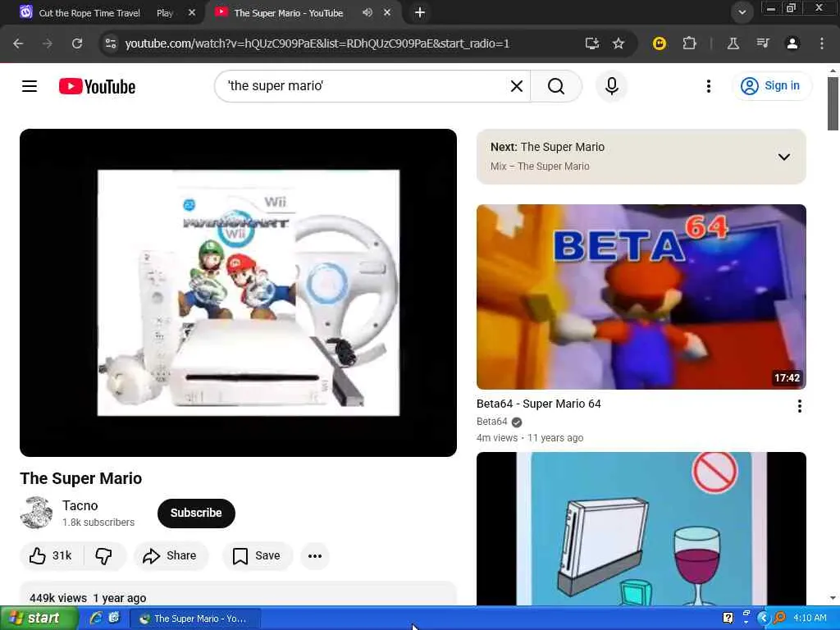Open the Beta64 video thumbnail

click(x=641, y=297)
